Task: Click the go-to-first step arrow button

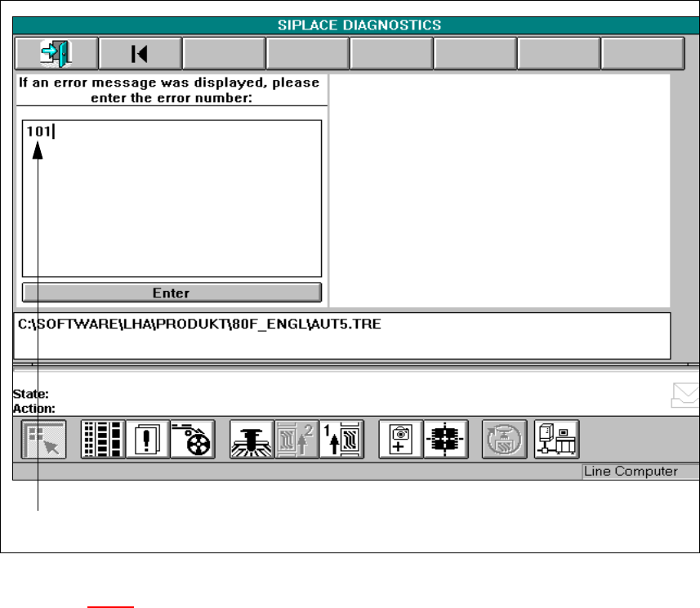Action: pyautogui.click(x=140, y=54)
